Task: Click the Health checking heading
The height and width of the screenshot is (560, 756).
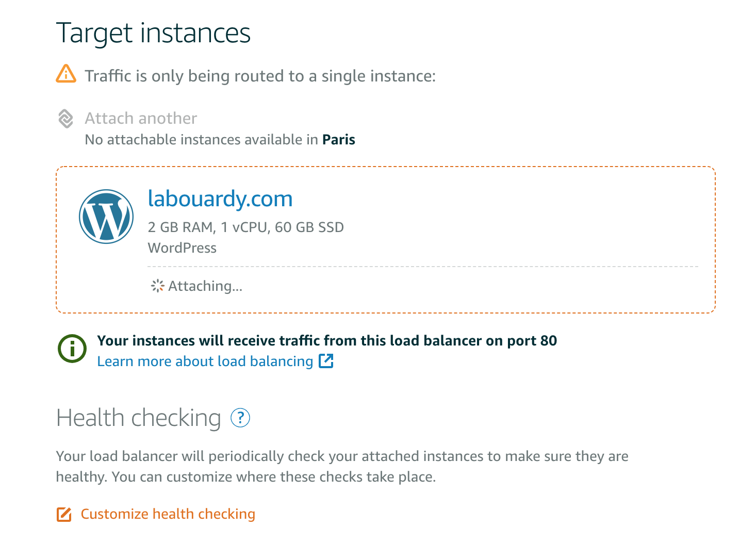Action: coord(138,418)
